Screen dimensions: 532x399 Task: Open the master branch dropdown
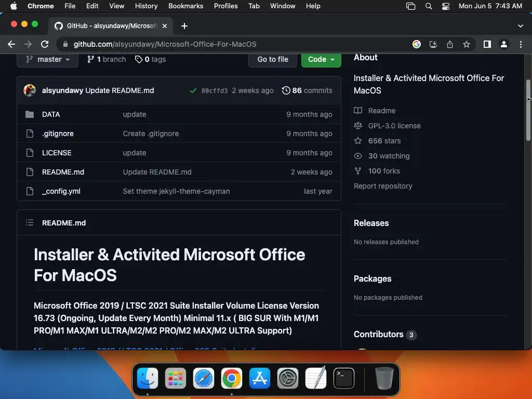tap(47, 59)
